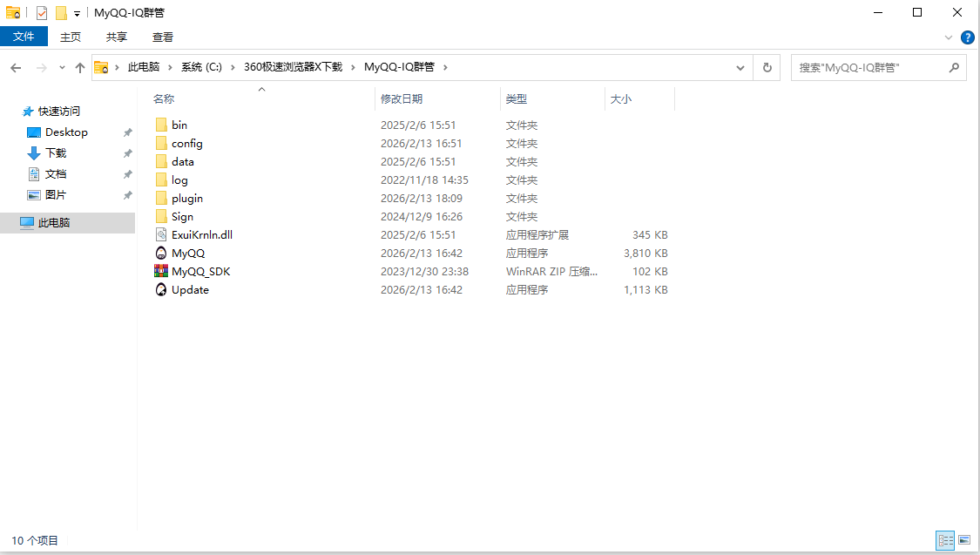Screen dimensions: 980x555
Task: Open the MyQQ application file
Action: tap(187, 254)
